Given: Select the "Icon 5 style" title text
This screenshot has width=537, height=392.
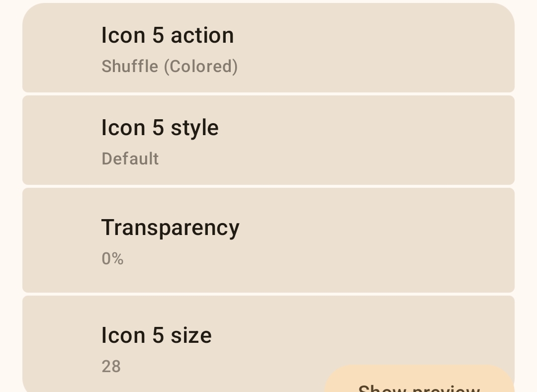Looking at the screenshot, I should click(160, 128).
